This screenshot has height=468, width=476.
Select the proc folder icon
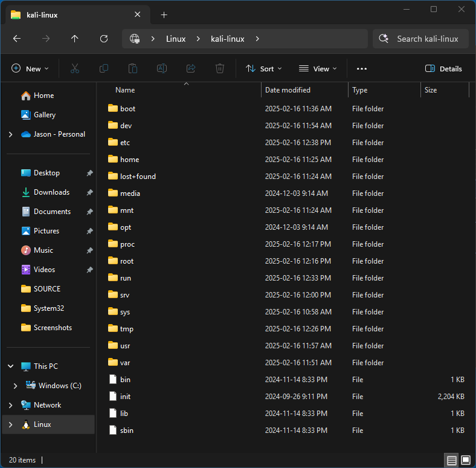pos(112,244)
